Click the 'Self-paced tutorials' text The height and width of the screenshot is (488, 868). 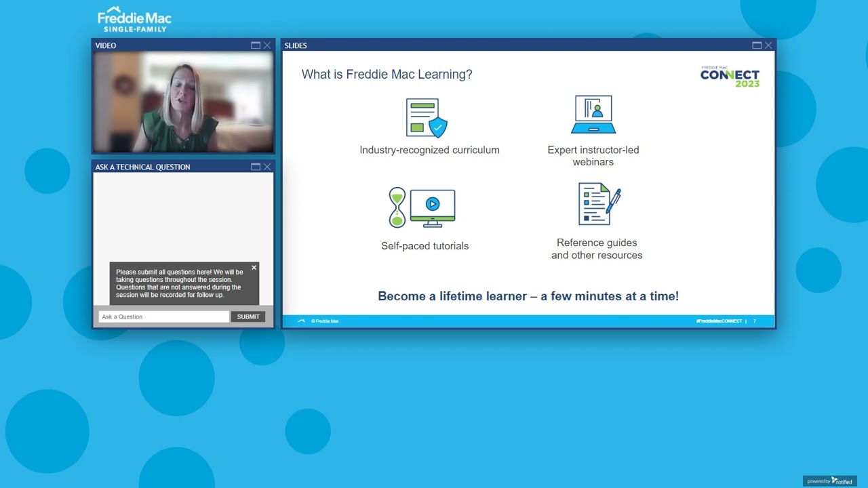point(425,246)
